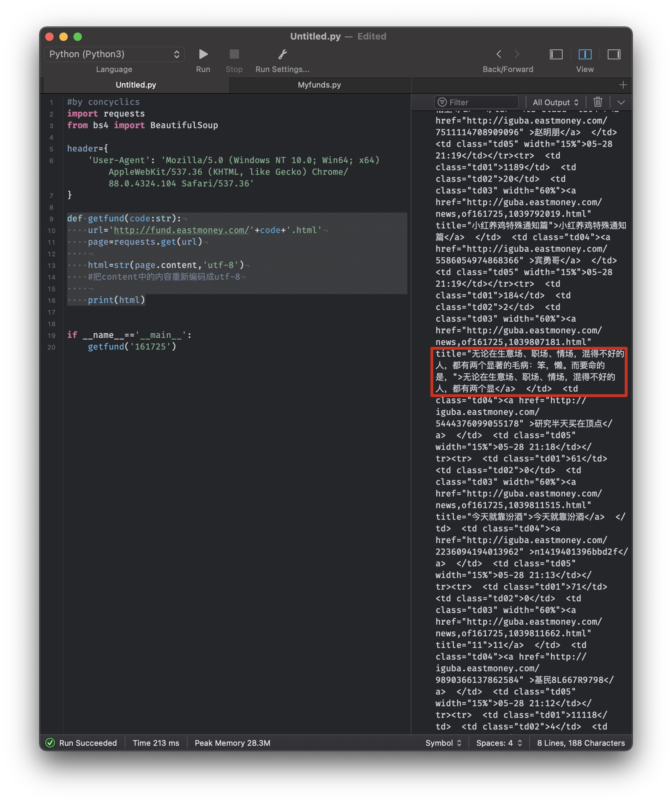Open the Python (Python3) language dropdown
672x803 pixels.
[x=114, y=54]
